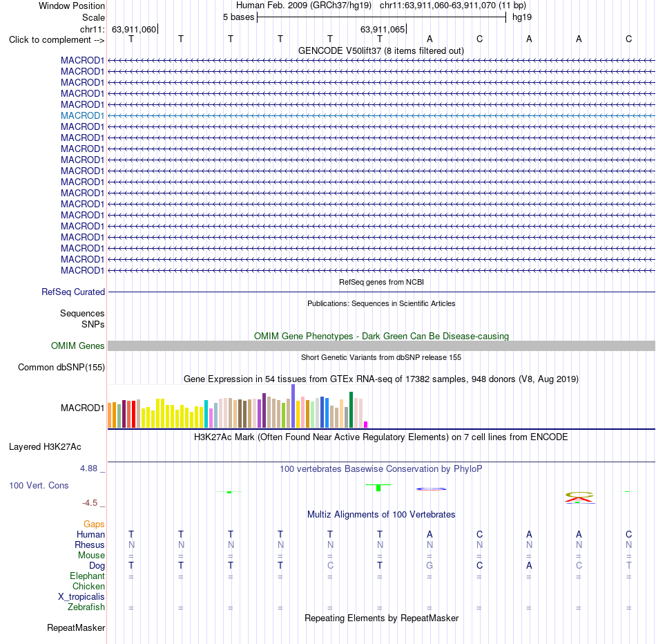The height and width of the screenshot is (644, 656).
Task: Click the tall purple-blue GTEx expression bar
Action: coord(293,406)
